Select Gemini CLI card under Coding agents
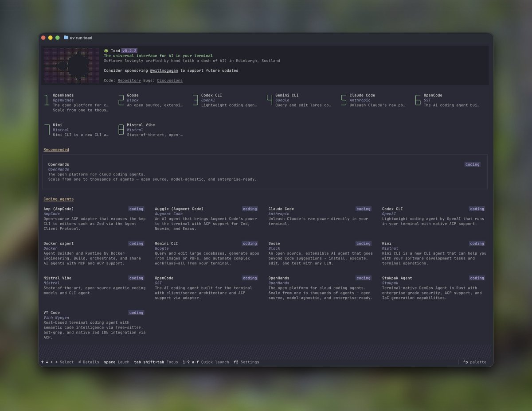Viewport: 532px width, 411px height. pyautogui.click(x=207, y=253)
